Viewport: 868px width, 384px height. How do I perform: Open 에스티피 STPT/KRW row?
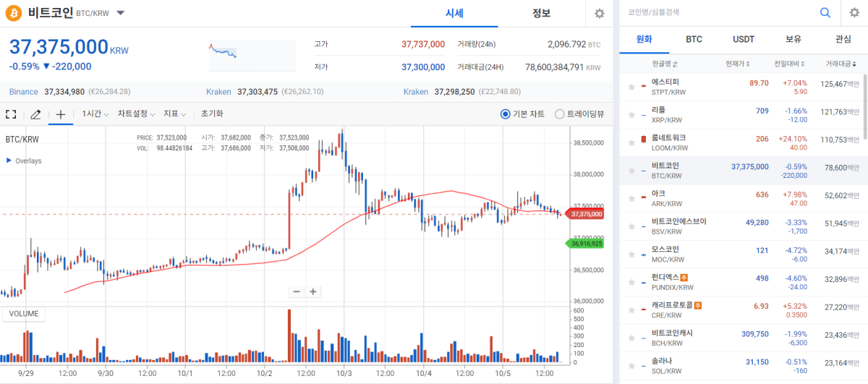[x=741, y=87]
